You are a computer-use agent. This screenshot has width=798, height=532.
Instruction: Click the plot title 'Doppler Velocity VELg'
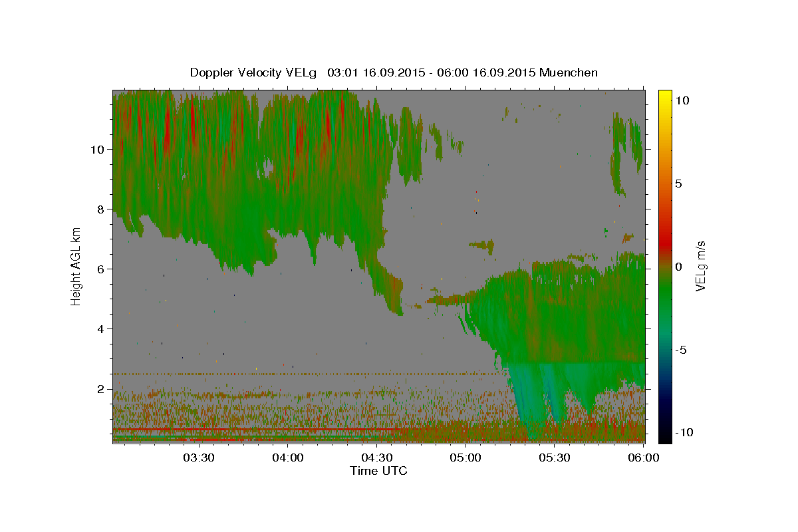point(254,72)
